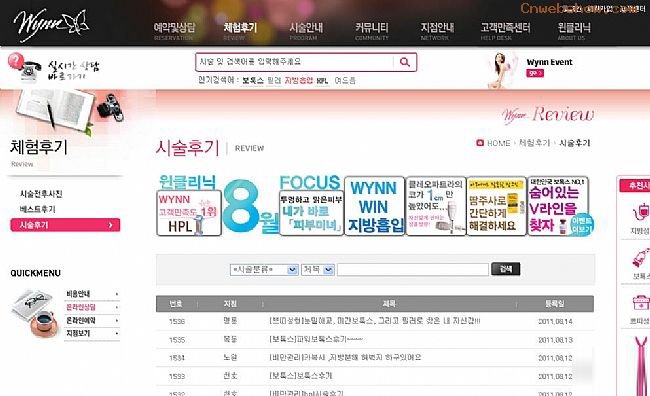Click the review search text field
Screen dimensions: 650x396
[x=413, y=270]
